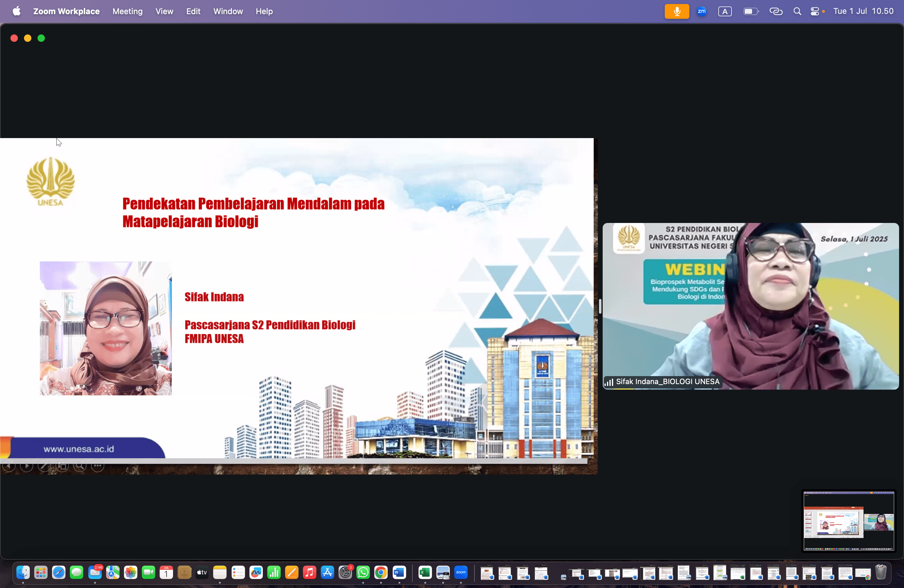The width and height of the screenshot is (904, 588).
Task: Open the battery status menu
Action: click(750, 11)
